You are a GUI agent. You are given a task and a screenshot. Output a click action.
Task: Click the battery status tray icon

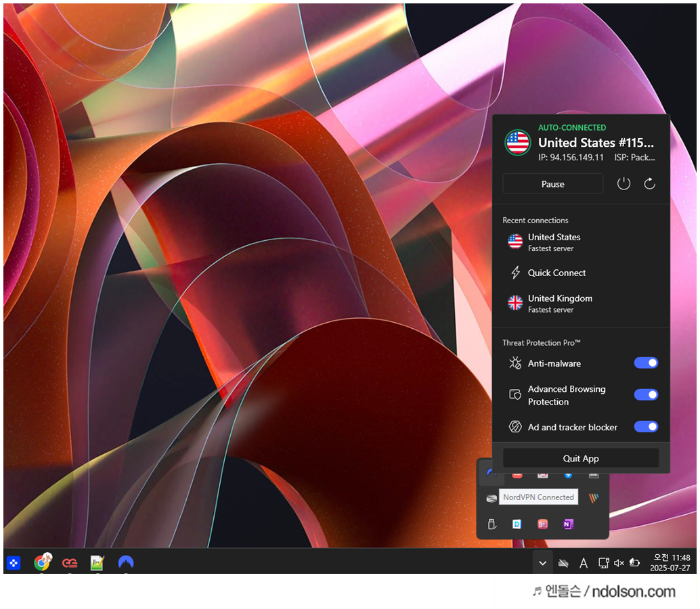pos(634,563)
